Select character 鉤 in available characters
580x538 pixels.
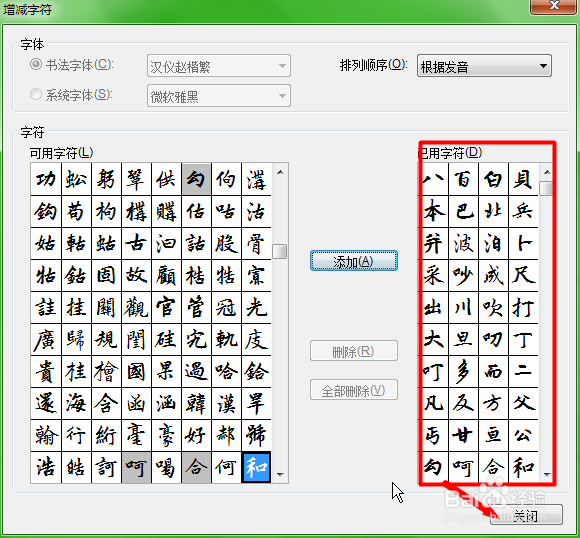[46, 212]
